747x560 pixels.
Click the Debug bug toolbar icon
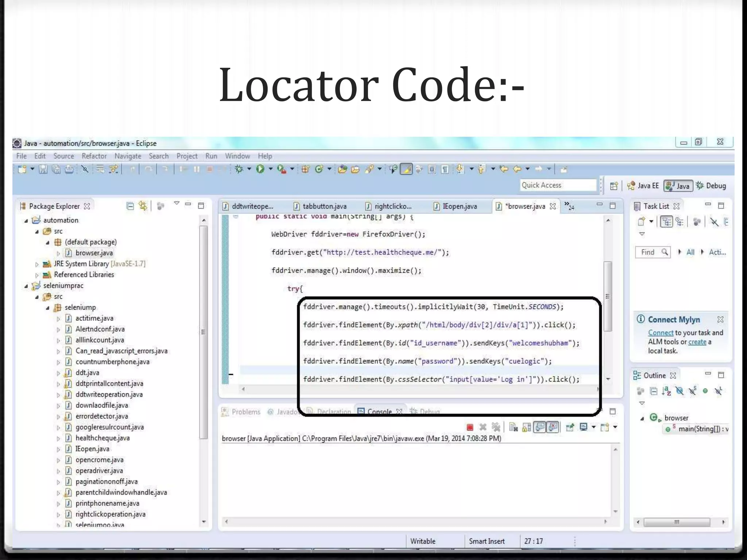point(239,169)
